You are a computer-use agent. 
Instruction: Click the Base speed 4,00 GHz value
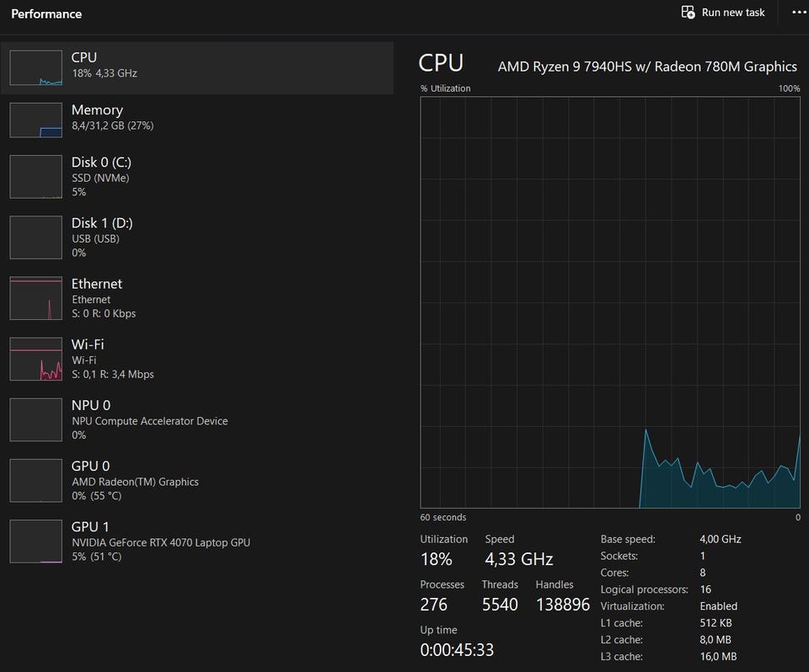[x=721, y=539]
